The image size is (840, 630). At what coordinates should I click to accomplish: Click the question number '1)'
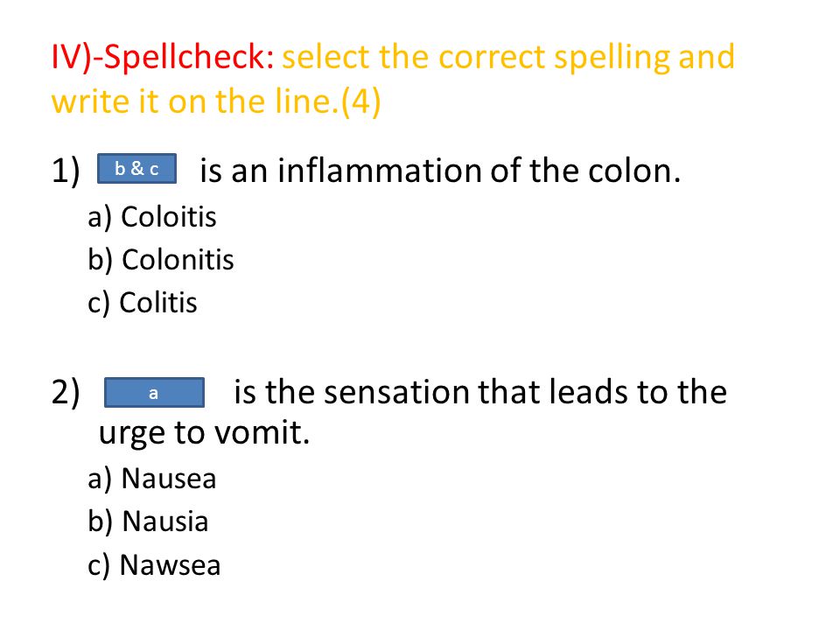[x=66, y=171]
